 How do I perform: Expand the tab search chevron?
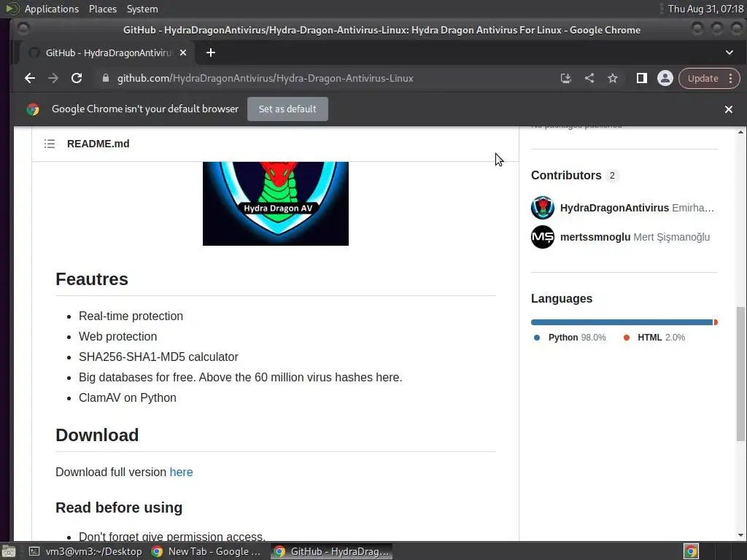tap(729, 52)
